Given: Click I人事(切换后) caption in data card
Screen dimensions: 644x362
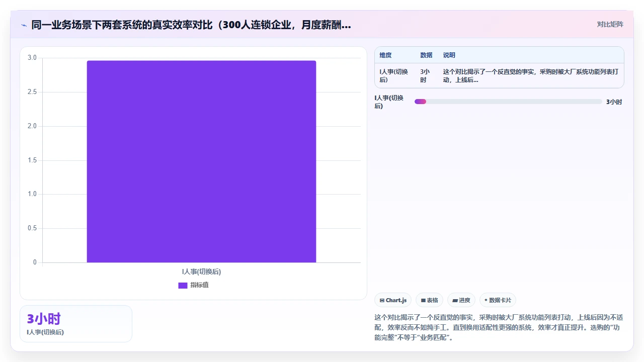Looking at the screenshot, I should click(x=45, y=332).
